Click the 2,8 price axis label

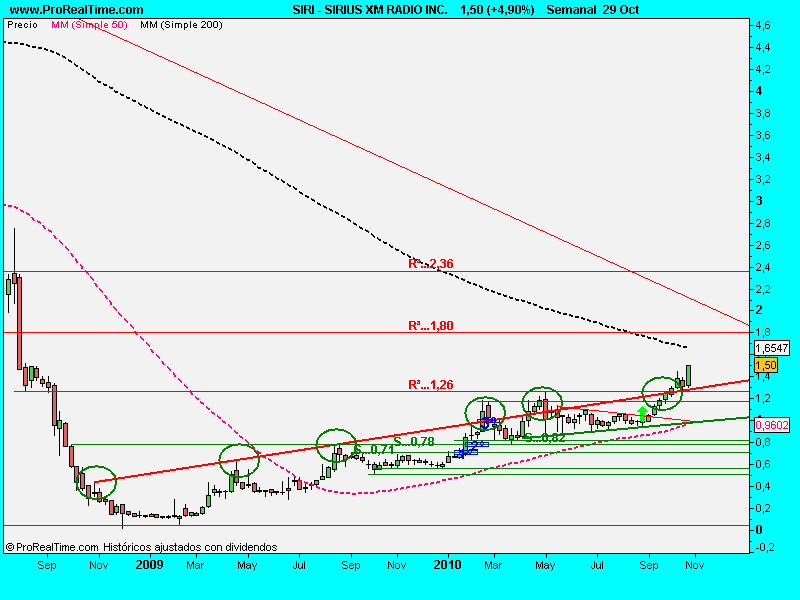[763, 223]
